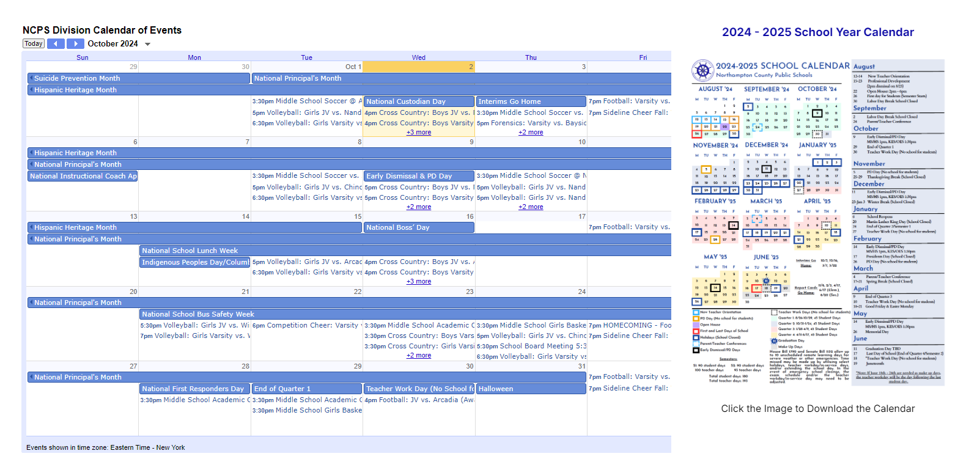
Task: Show '+2 more' events on Thursday Oct 3
Action: [531, 132]
